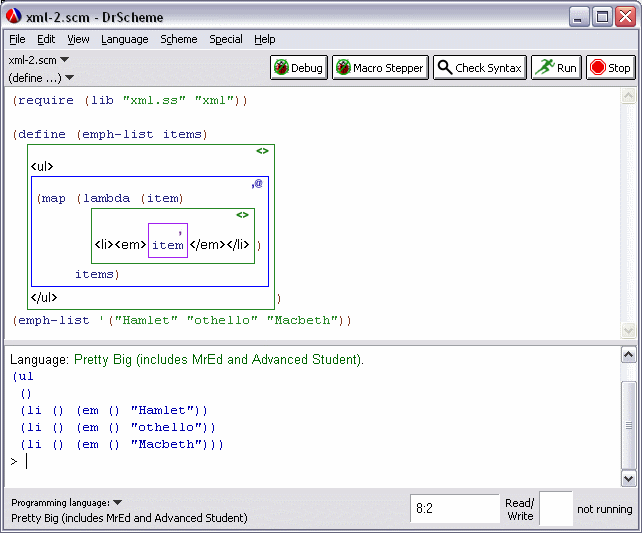
Task: Click interactions pane scroll up arrow
Action: [628, 355]
